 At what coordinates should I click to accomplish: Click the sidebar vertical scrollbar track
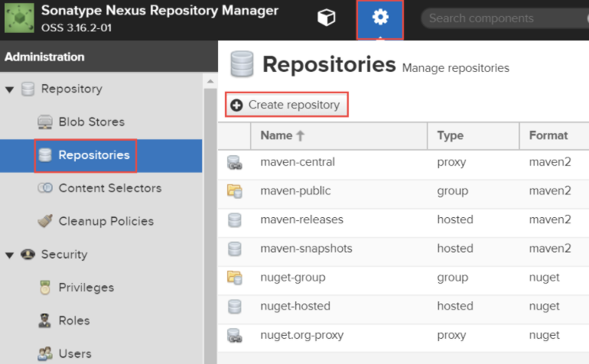[x=210, y=226]
